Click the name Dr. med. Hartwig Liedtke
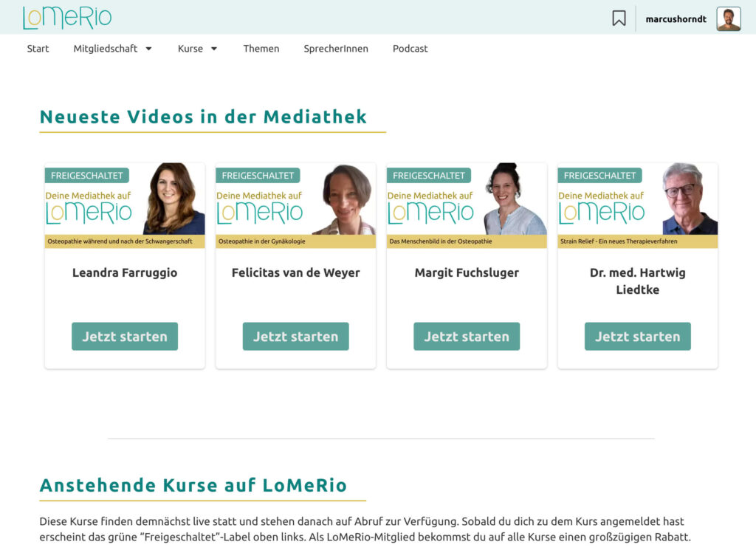 click(x=637, y=281)
